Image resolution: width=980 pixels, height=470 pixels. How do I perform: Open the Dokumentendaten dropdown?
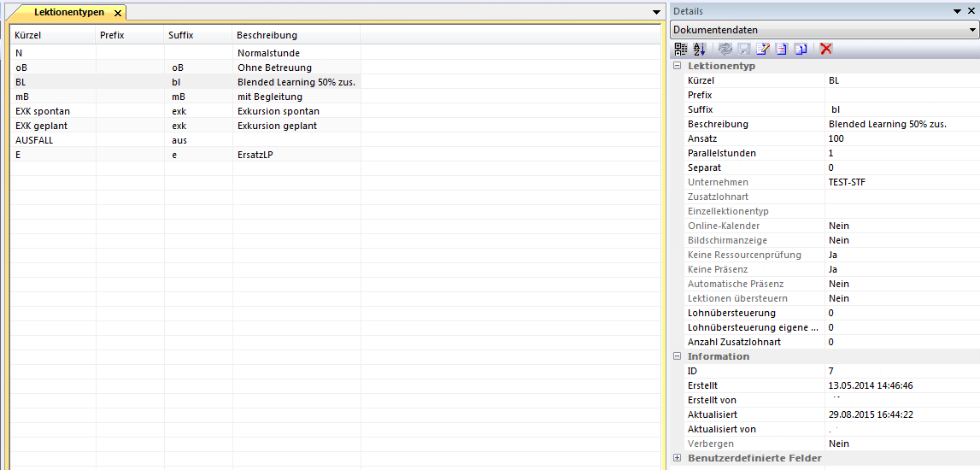[x=972, y=30]
